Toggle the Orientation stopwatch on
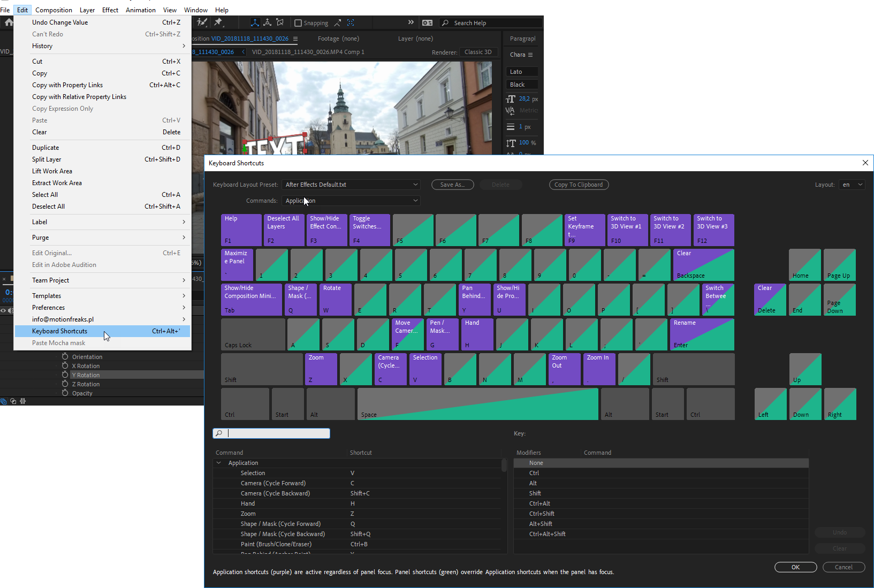Viewport: 874px width, 588px height. coord(65,357)
